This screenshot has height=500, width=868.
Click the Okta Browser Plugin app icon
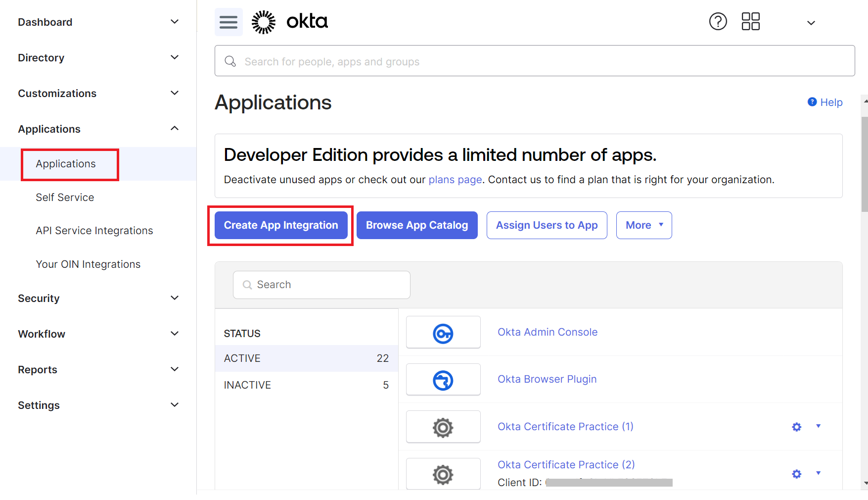coord(443,380)
